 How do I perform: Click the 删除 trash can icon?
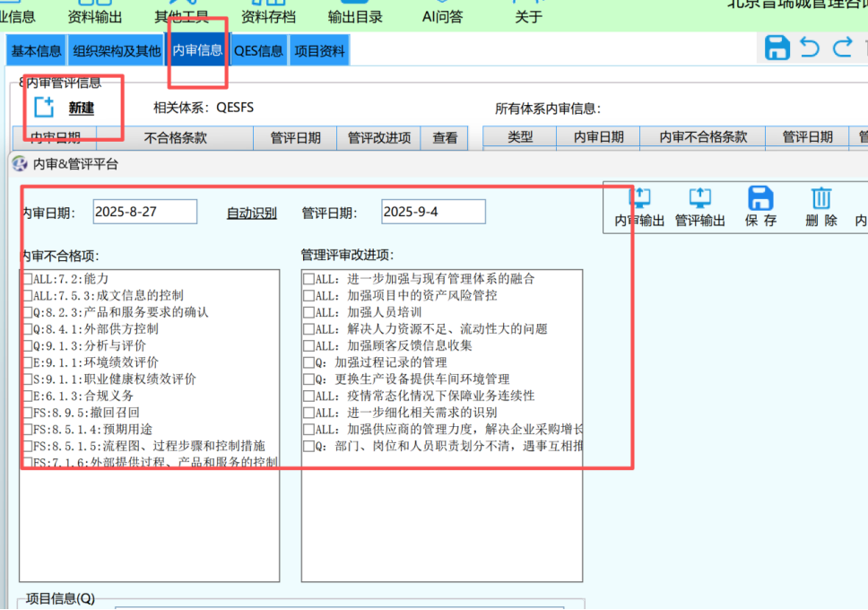[x=820, y=206]
